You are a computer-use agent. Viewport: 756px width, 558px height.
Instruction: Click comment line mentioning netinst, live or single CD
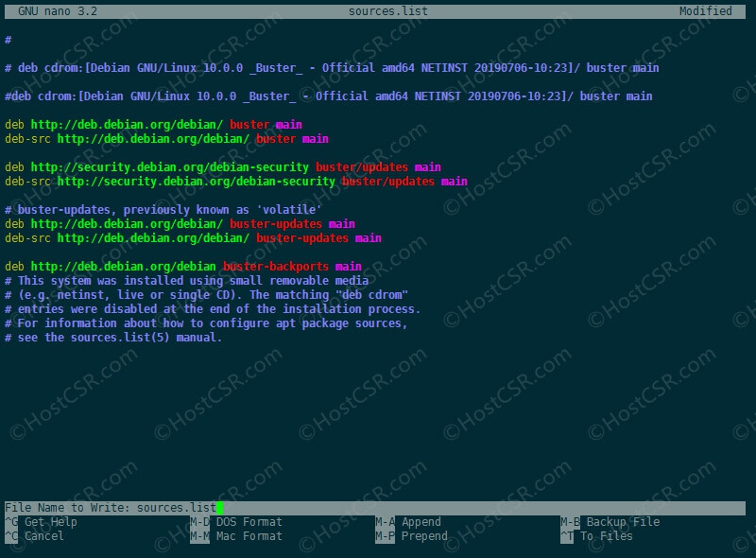[206, 295]
